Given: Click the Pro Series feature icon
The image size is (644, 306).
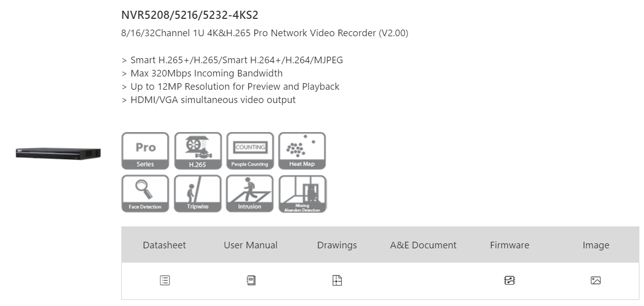Looking at the screenshot, I should [145, 151].
